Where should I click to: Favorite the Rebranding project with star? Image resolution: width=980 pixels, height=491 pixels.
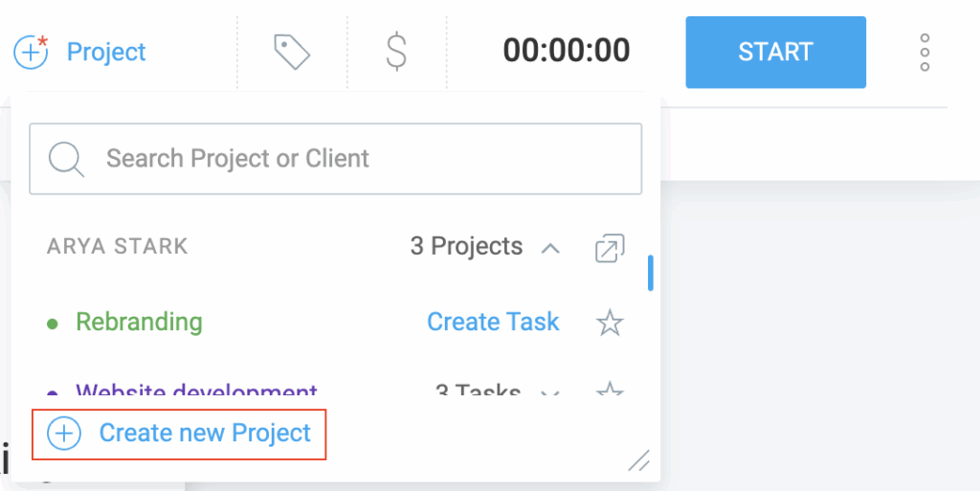(x=610, y=323)
